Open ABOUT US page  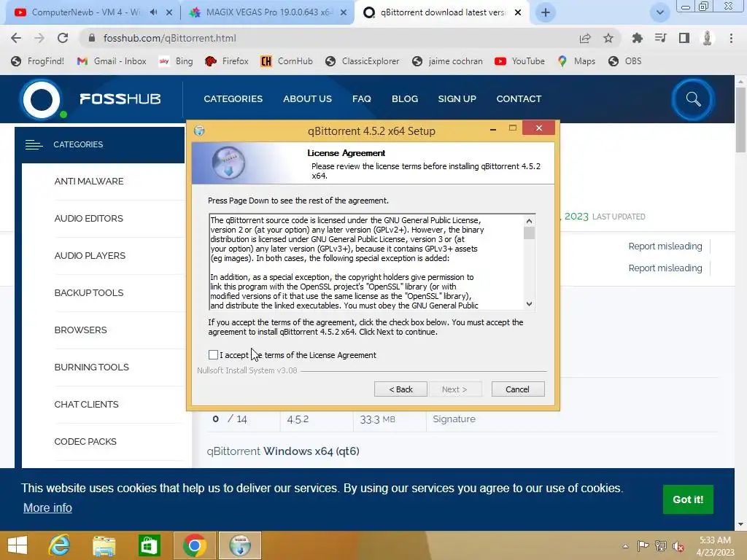(x=307, y=99)
